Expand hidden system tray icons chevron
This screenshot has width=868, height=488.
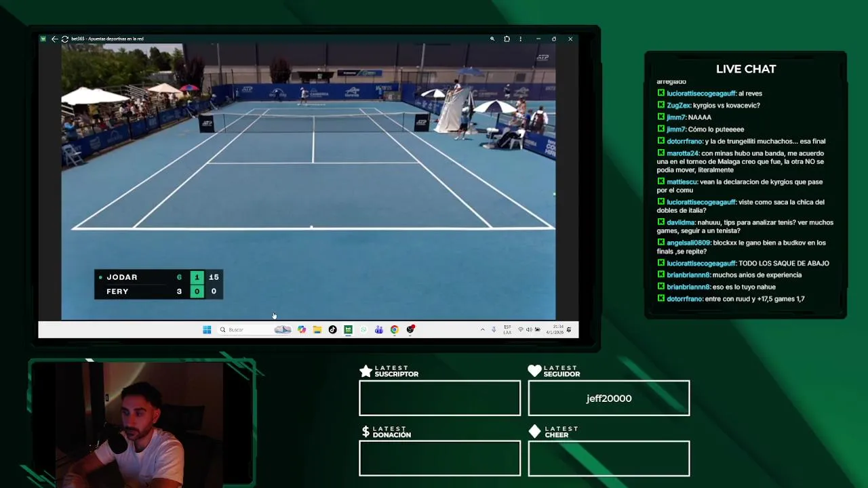tap(483, 329)
